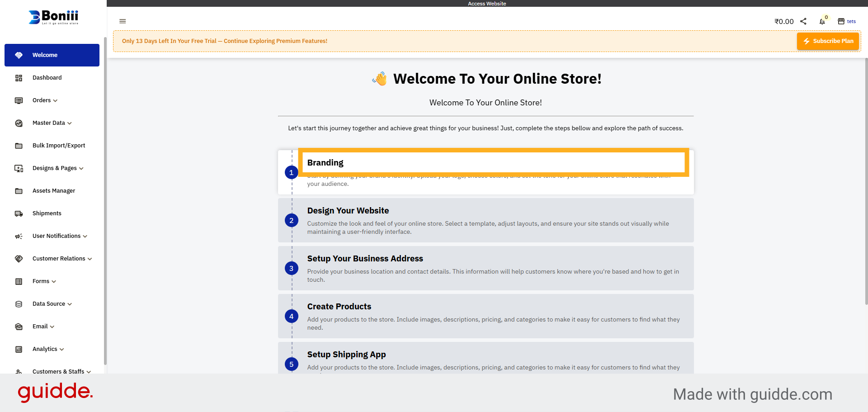Viewport: 868px width, 412px height.
Task: Click the Dashboard grid icon
Action: [x=19, y=77]
